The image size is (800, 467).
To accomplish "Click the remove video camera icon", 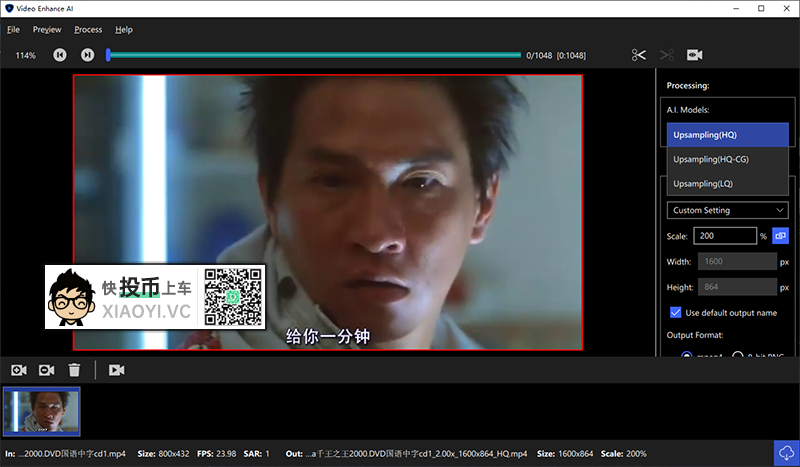I will pos(46,370).
